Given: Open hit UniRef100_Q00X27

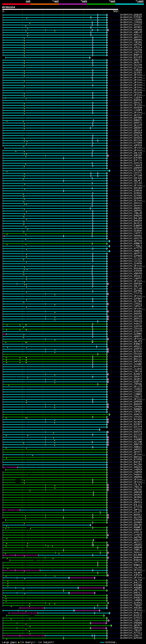Looking at the screenshot, I should tap(131, 25).
